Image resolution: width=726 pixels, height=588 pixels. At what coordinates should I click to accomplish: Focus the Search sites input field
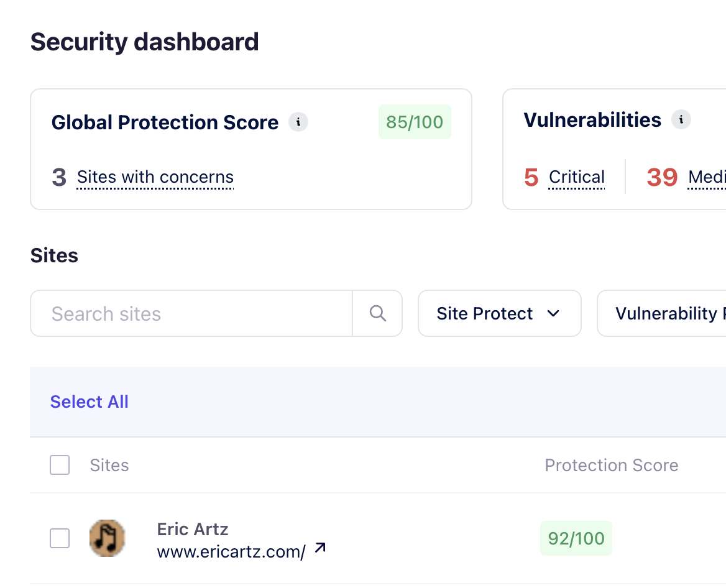191,313
